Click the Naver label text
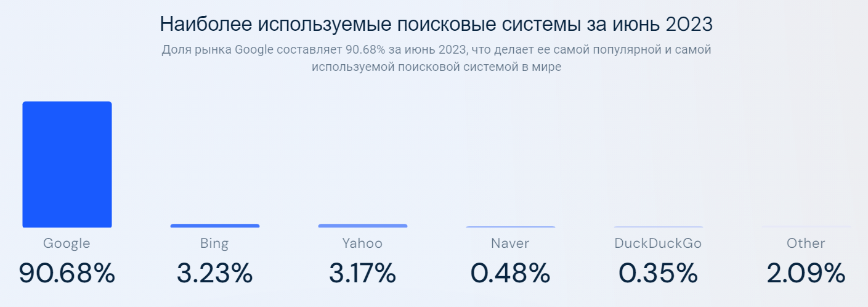 [510, 244]
